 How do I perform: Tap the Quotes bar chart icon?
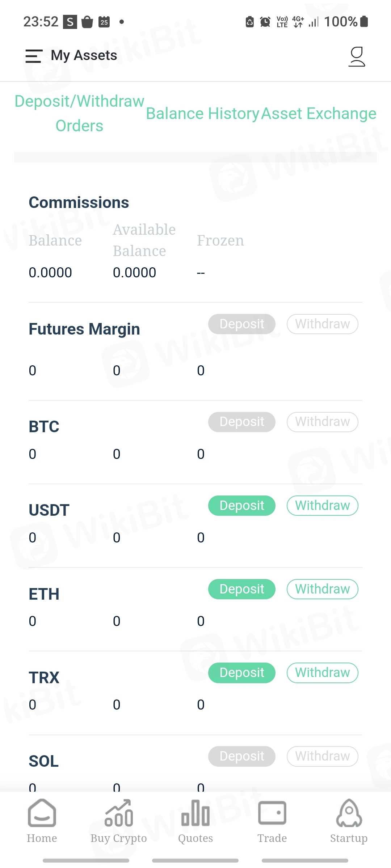195,814
